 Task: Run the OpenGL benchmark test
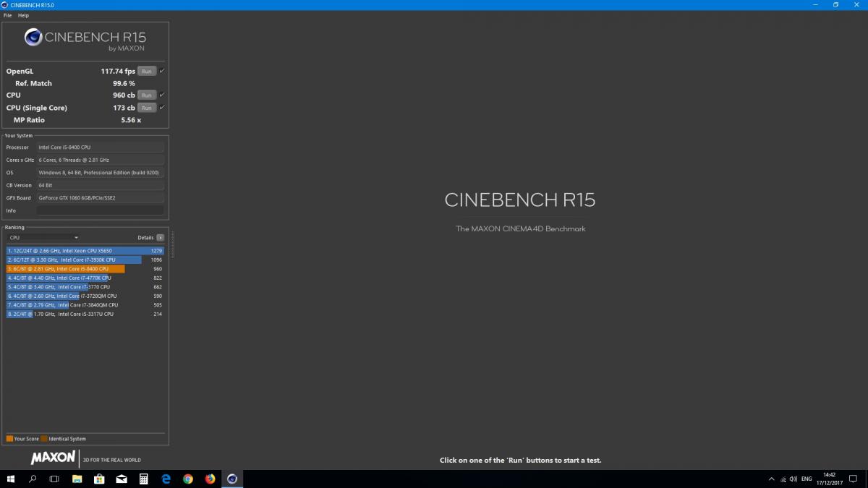(x=147, y=71)
